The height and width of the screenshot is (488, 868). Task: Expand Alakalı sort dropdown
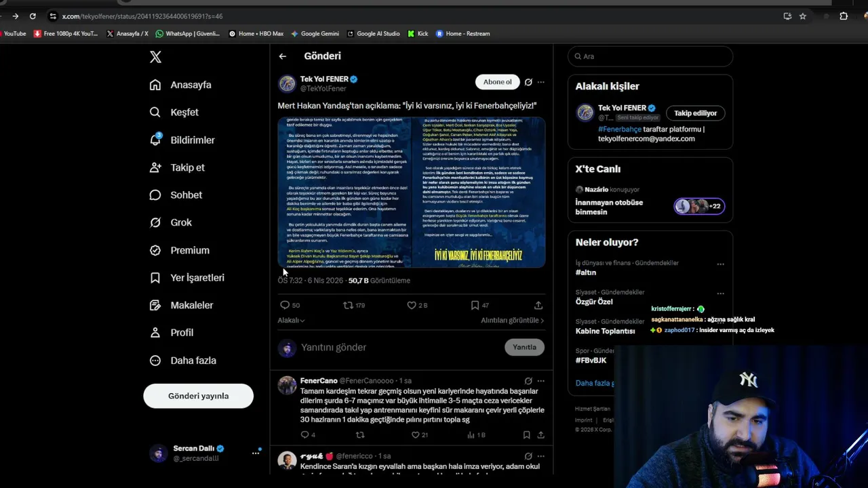click(291, 321)
